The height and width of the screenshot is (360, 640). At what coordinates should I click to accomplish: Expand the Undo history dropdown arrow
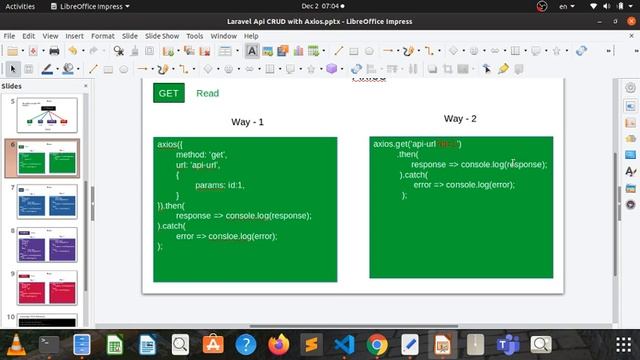click(83, 51)
